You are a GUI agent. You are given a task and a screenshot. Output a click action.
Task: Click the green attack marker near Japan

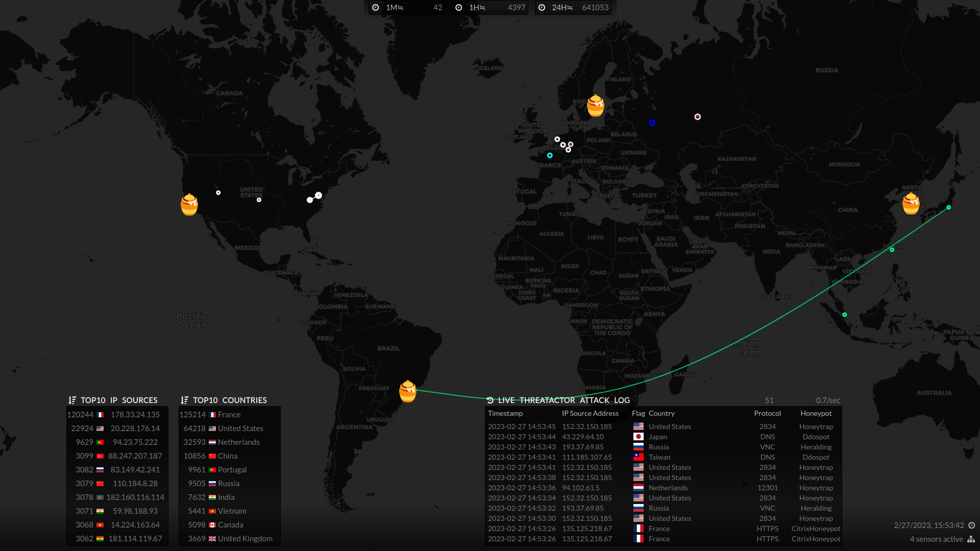948,208
